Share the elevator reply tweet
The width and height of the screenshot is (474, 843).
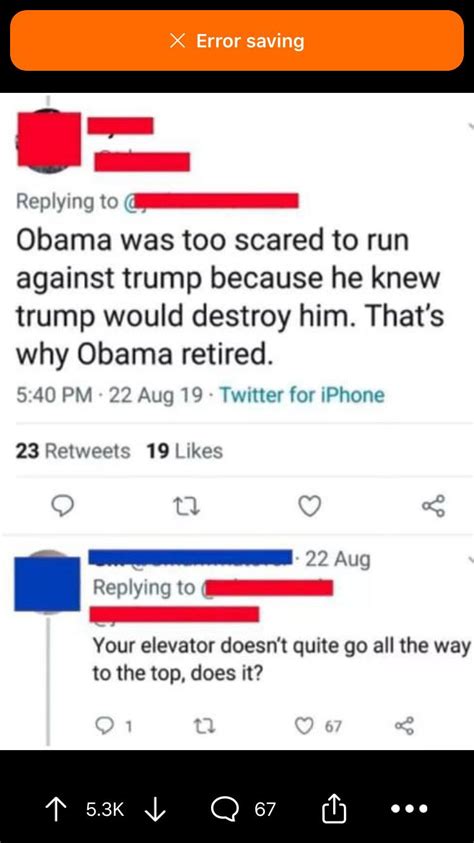point(405,727)
